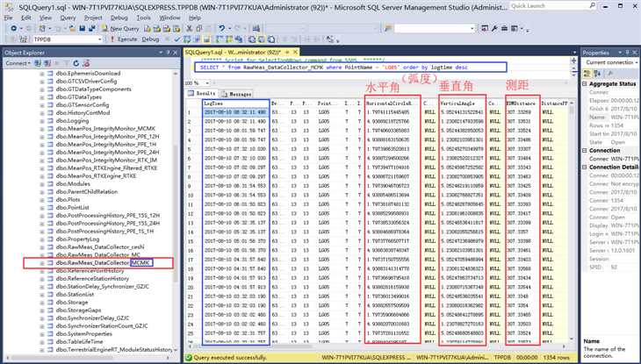
Task: Click the '1354 rows' status bar entry
Action: (557, 358)
